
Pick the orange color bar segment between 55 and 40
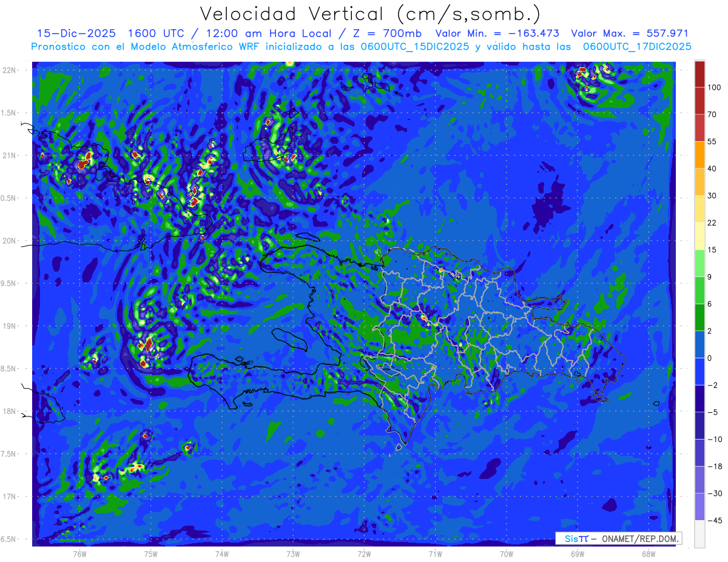[x=699, y=155]
